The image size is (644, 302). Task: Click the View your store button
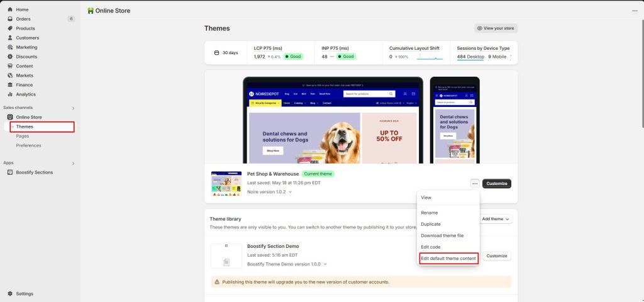click(x=496, y=28)
